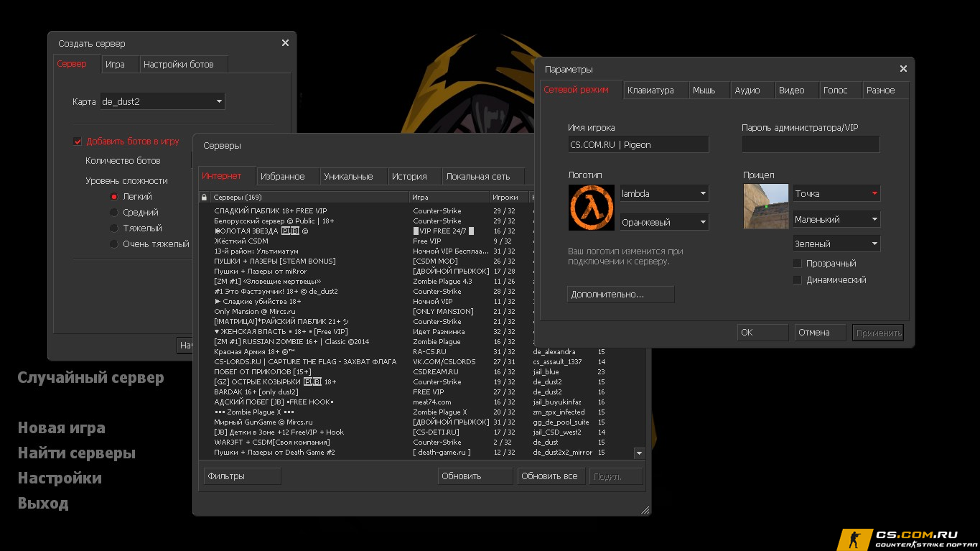Click the single-word Обновить button
Viewport: 980px width, 551px height.
point(477,476)
